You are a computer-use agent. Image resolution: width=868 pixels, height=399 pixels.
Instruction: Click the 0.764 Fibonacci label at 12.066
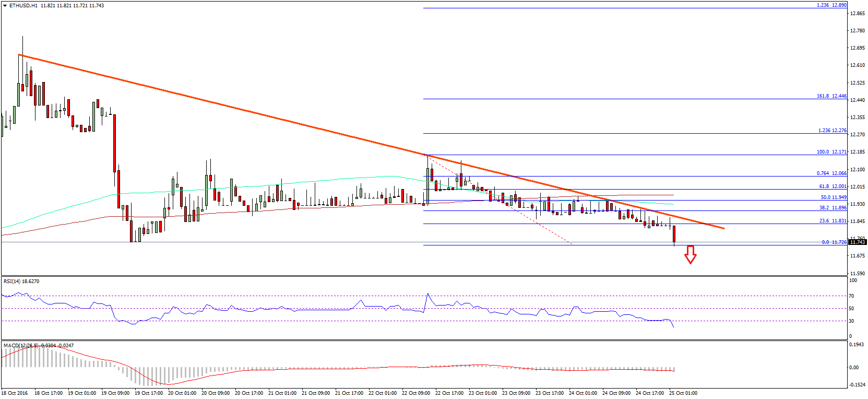(x=831, y=173)
